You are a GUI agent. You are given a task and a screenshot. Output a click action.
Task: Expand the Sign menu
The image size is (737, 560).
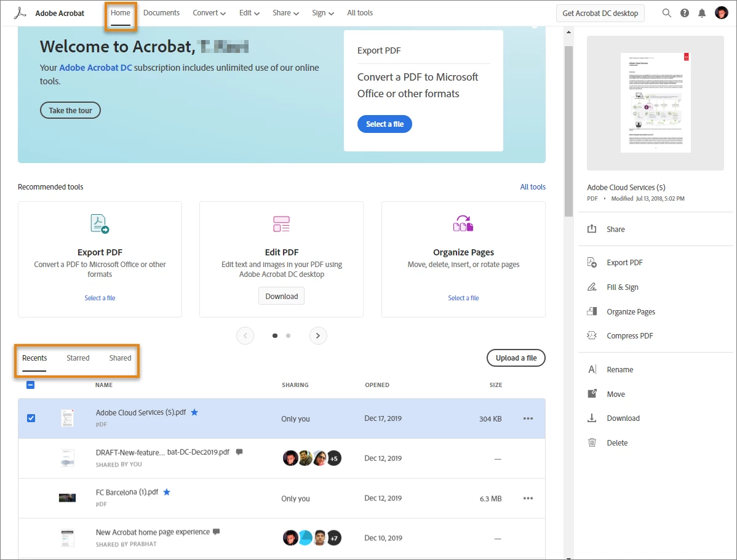tap(323, 13)
